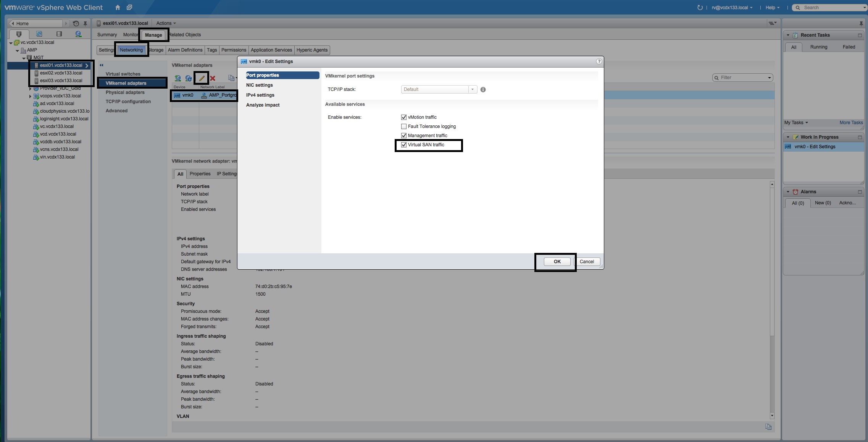Click the dialog help question mark icon
The image size is (868, 442).
[x=599, y=61]
